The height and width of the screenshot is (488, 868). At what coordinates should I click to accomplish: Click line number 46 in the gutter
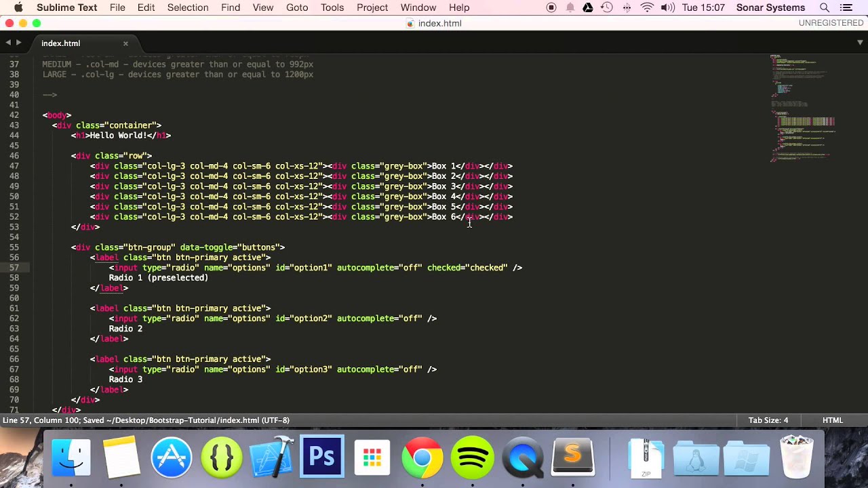click(x=14, y=156)
